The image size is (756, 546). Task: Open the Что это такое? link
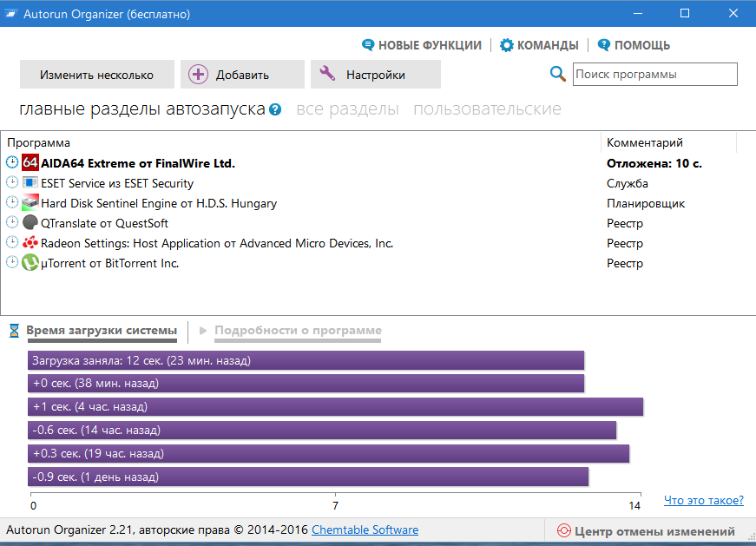pyautogui.click(x=703, y=500)
